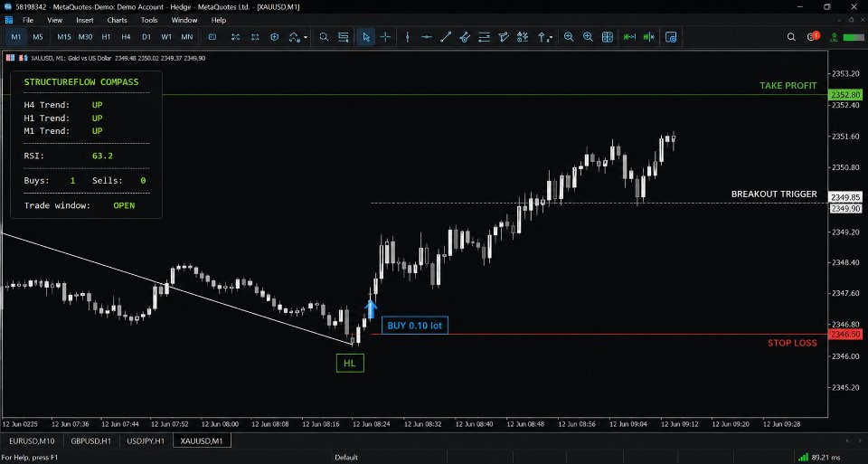Zoom out the chart
This screenshot has width=868, height=464.
click(x=569, y=37)
